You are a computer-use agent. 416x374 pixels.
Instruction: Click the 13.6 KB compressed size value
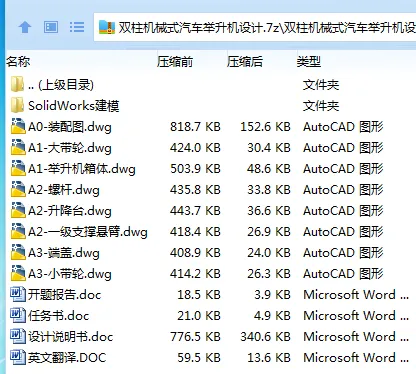269,358
